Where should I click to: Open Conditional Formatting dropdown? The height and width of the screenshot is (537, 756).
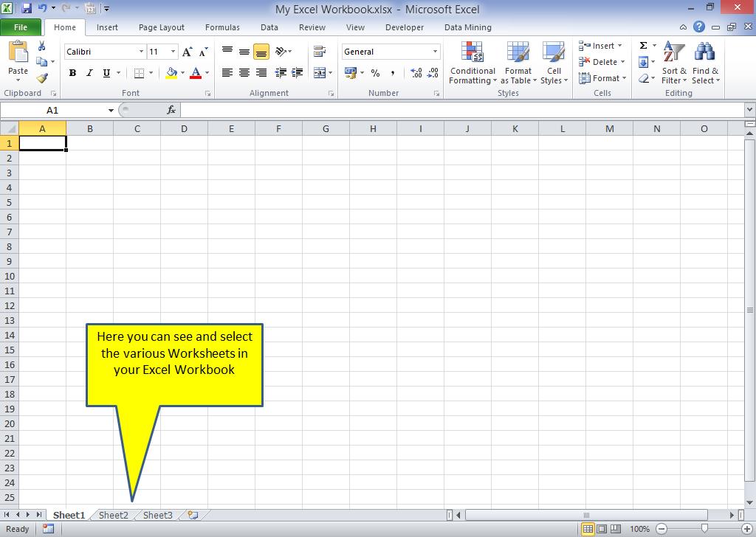click(x=472, y=63)
